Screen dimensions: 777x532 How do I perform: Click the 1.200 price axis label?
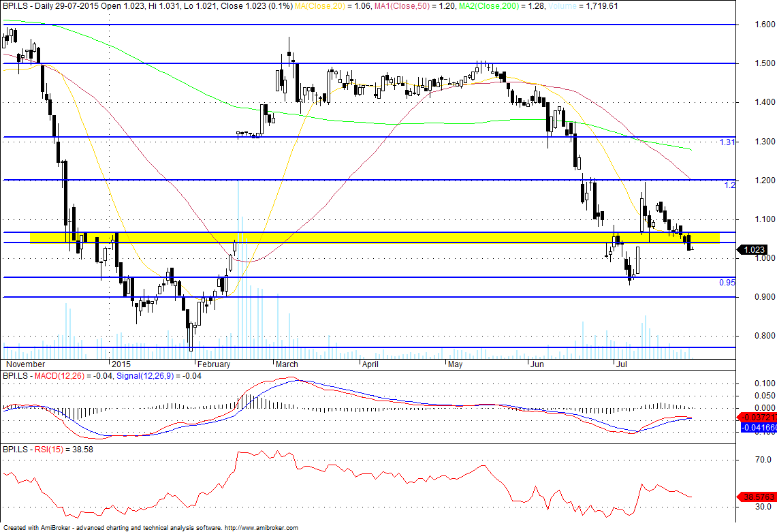[x=765, y=180]
